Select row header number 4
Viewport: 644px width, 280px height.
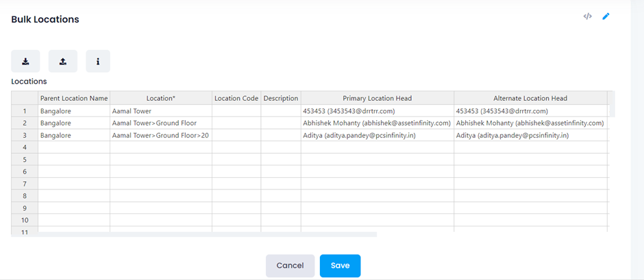tap(25, 147)
